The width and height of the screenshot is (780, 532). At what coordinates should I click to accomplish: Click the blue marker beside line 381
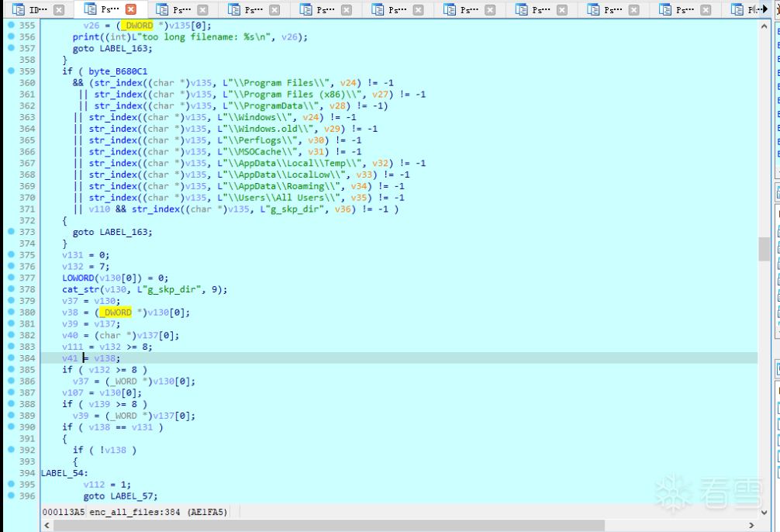point(11,323)
